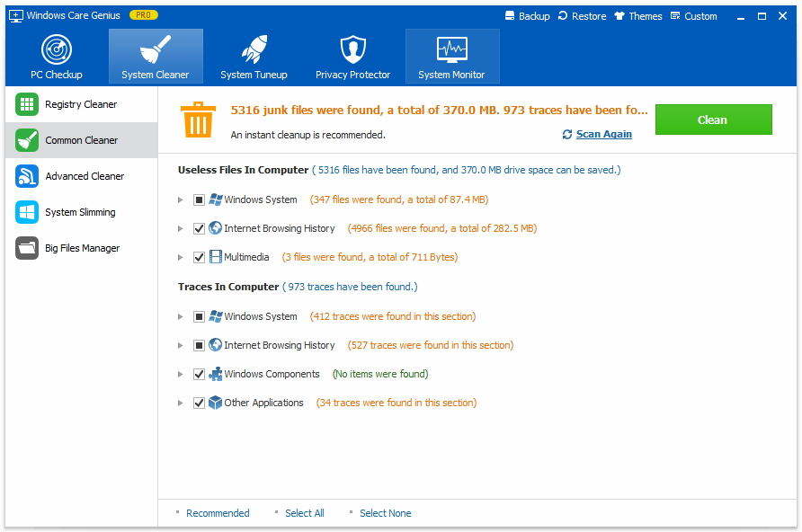Click the Windows Components puzzle icon
Image resolution: width=802 pixels, height=532 pixels.
(215, 374)
